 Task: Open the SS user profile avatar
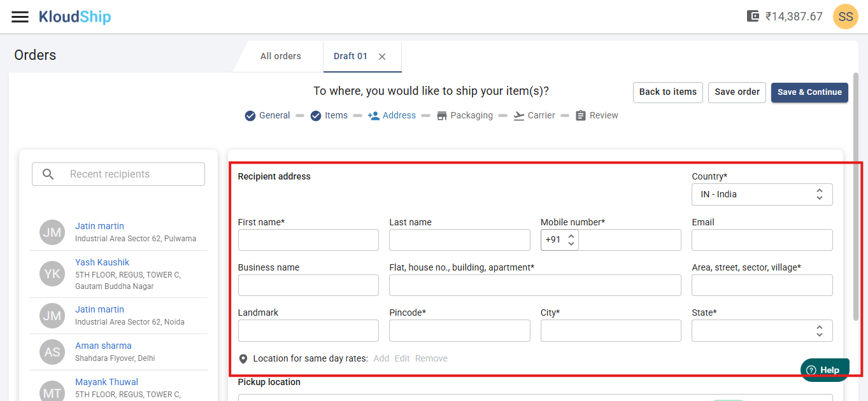(845, 17)
